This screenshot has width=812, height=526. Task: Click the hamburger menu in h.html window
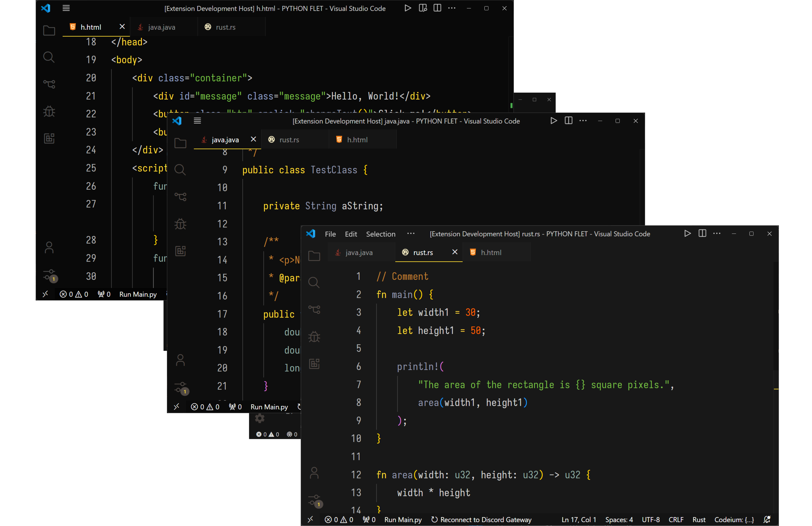tap(66, 8)
